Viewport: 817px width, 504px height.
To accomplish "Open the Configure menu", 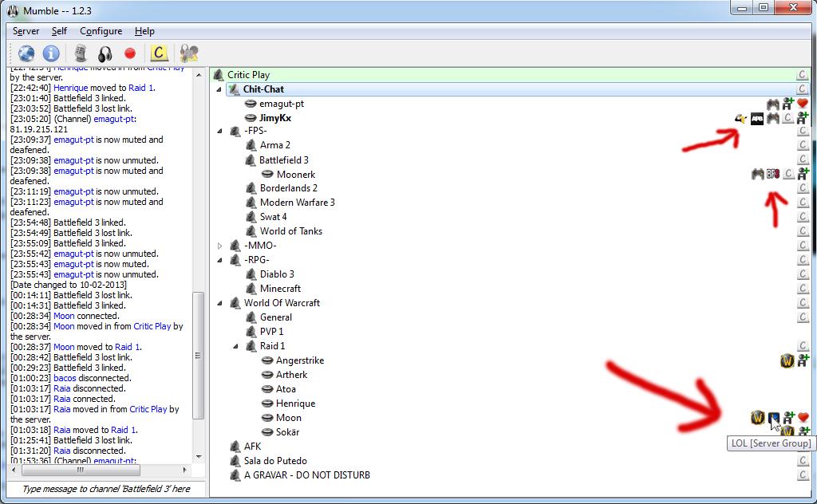I will pyautogui.click(x=101, y=31).
